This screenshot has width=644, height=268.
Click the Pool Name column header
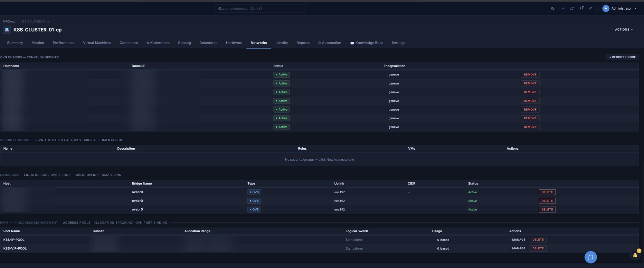pyautogui.click(x=12, y=231)
